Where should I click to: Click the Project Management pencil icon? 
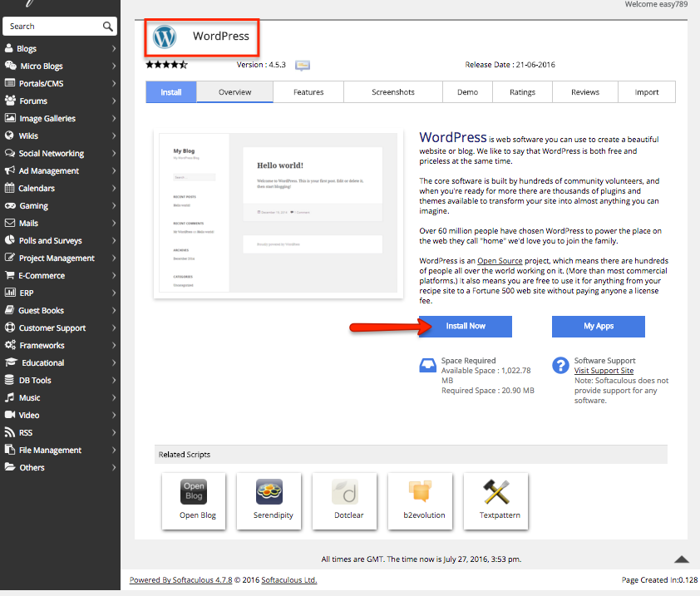click(10, 258)
